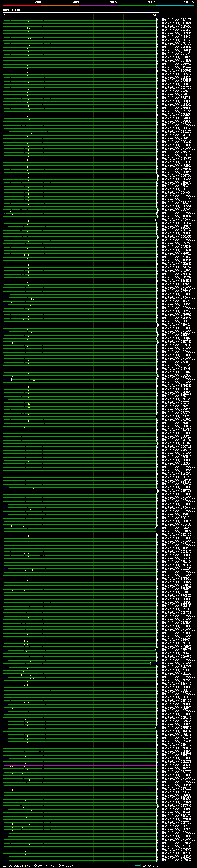Select the UniRef100_B9HQ81 label

pos(177,101)
